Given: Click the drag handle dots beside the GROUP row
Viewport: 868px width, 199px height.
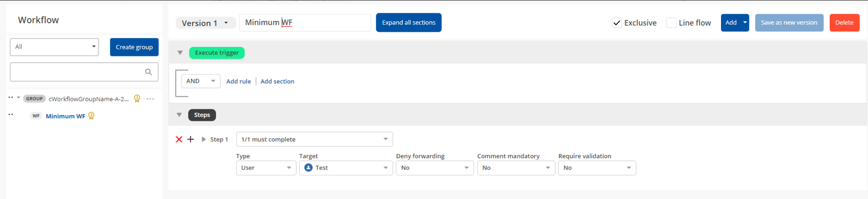Looking at the screenshot, I should (x=10, y=98).
